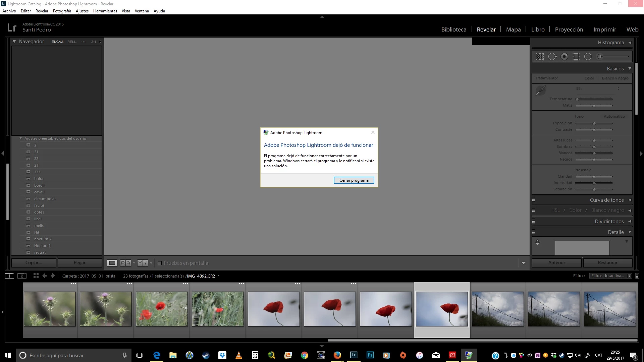Select the Red Eye Correction tool

point(565,57)
